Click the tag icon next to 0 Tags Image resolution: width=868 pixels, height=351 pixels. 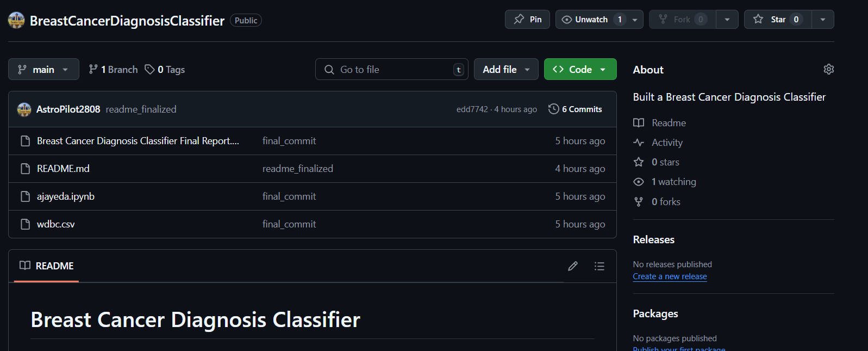click(x=149, y=70)
